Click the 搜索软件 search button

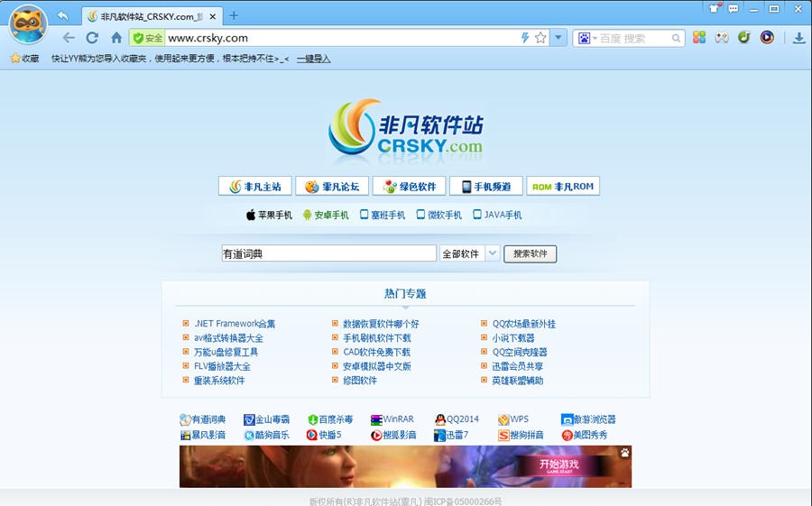(531, 253)
